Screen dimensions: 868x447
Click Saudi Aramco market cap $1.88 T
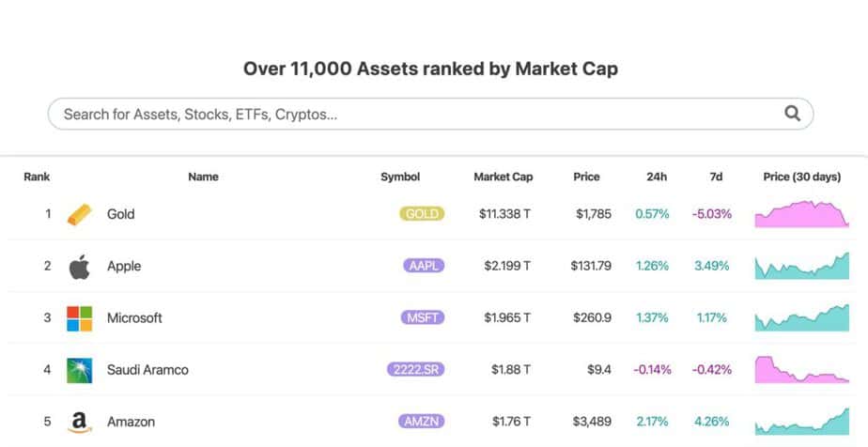(511, 370)
